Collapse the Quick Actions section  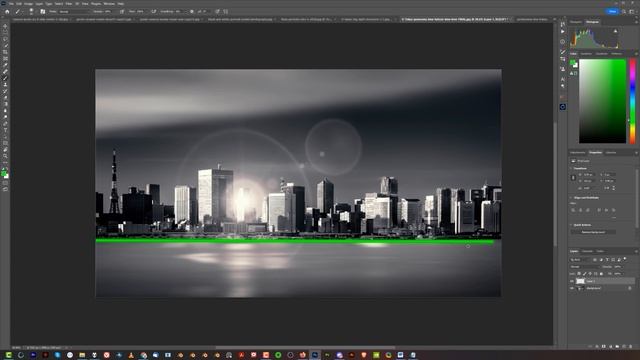[571, 225]
